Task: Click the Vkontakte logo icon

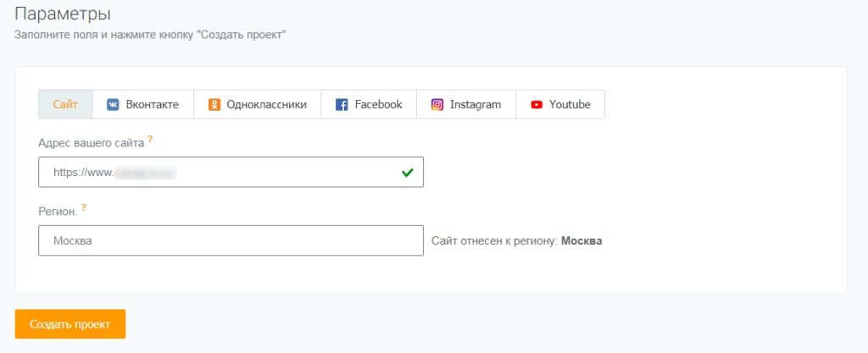Action: coord(113,105)
